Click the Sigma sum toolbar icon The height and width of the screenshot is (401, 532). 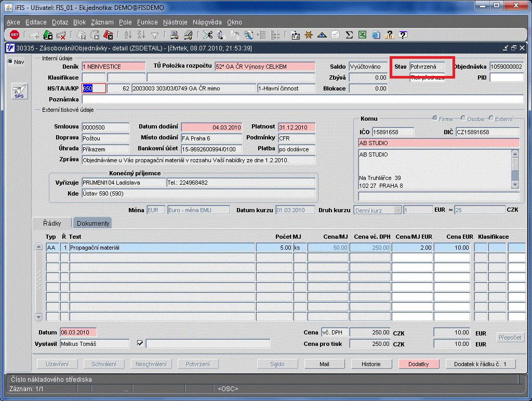click(349, 35)
